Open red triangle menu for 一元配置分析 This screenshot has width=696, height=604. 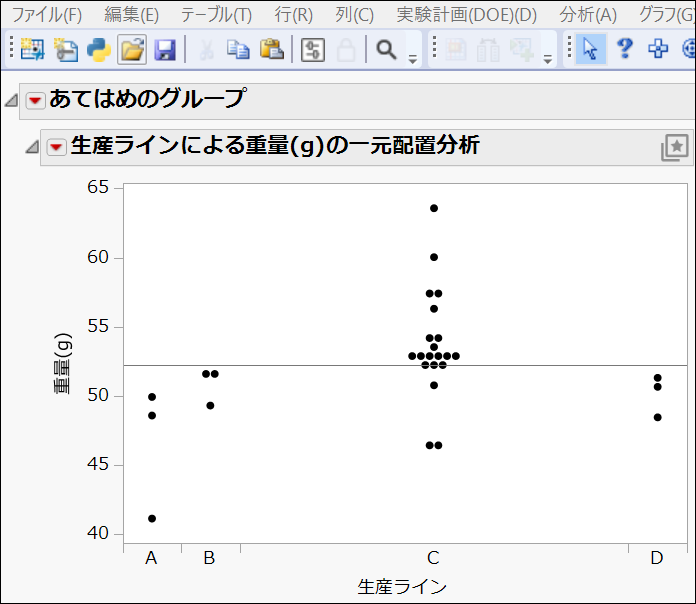click(x=56, y=147)
